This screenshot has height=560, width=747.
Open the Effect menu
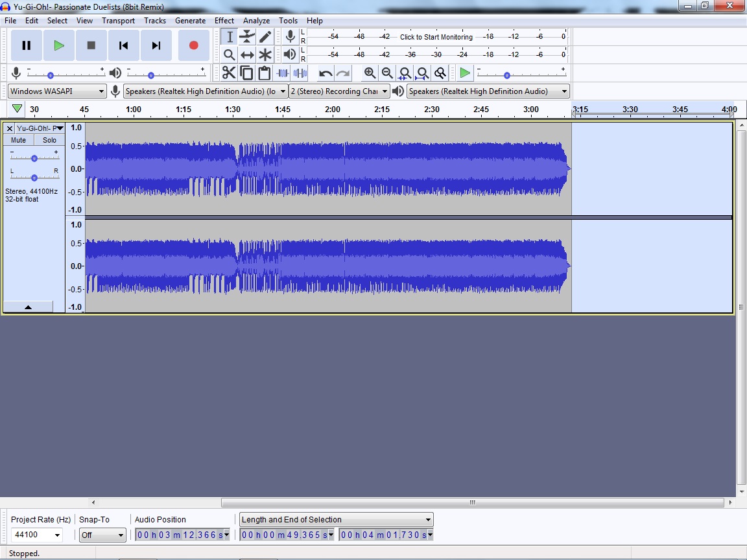pyautogui.click(x=224, y=21)
